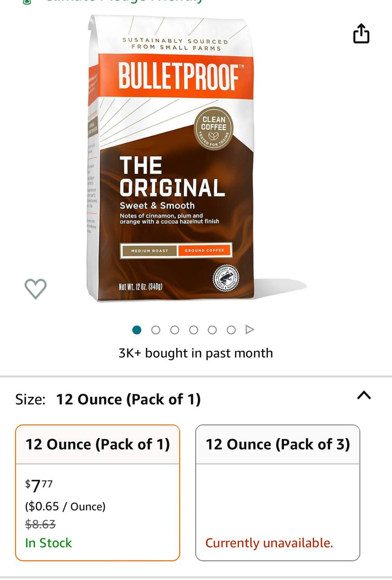
Task: Select 12 Ounce (Pack of 1) option
Action: click(x=98, y=493)
